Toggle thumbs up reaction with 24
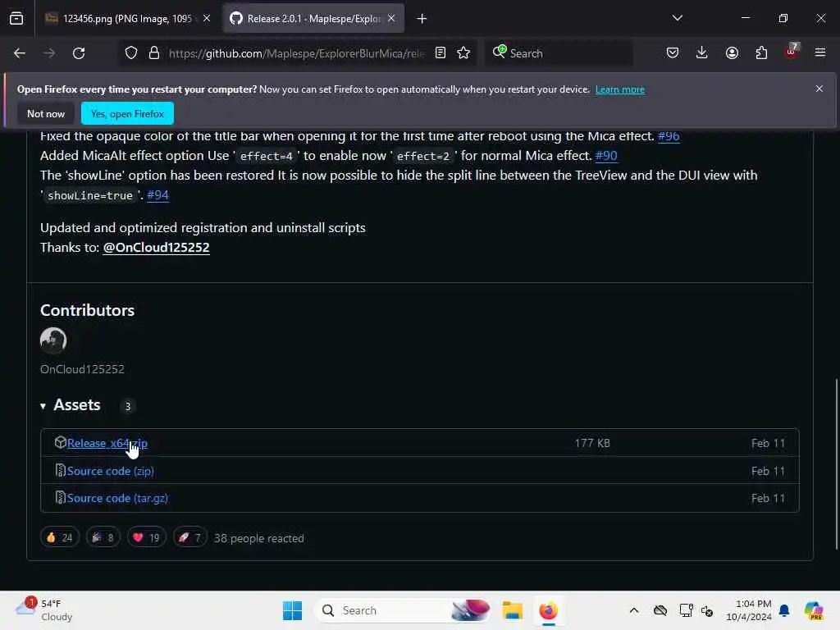840x630 pixels. coord(60,537)
